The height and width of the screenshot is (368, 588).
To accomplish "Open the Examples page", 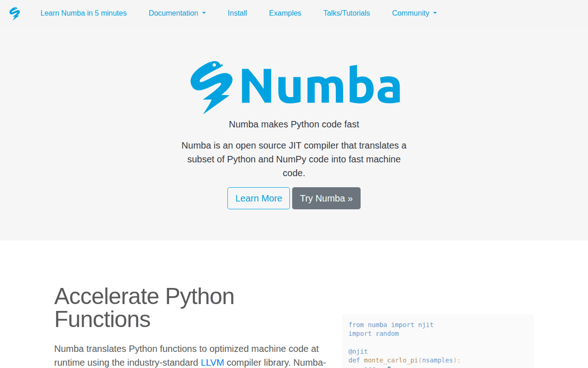I will pos(285,13).
